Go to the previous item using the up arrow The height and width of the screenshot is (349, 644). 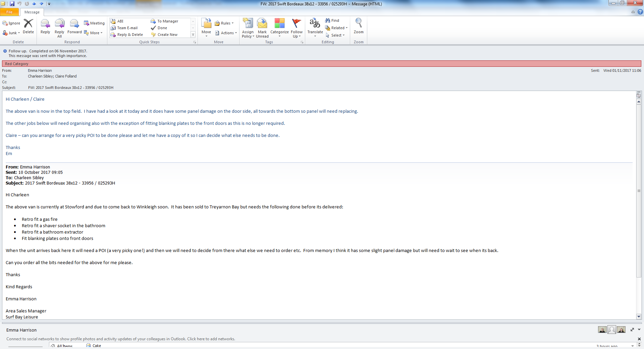[x=34, y=4]
